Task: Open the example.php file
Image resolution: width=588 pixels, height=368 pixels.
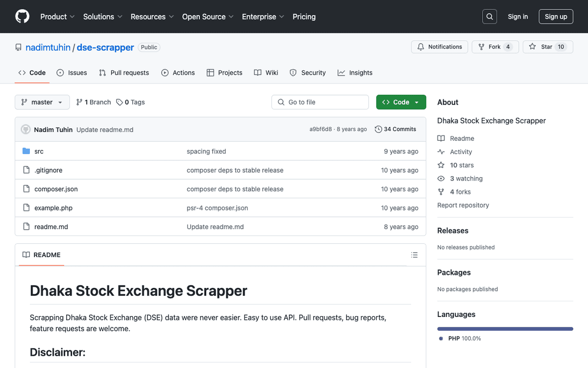Action: click(53, 208)
